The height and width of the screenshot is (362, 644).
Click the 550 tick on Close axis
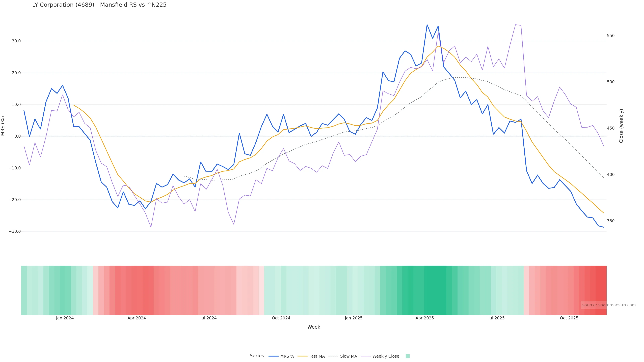pos(610,36)
